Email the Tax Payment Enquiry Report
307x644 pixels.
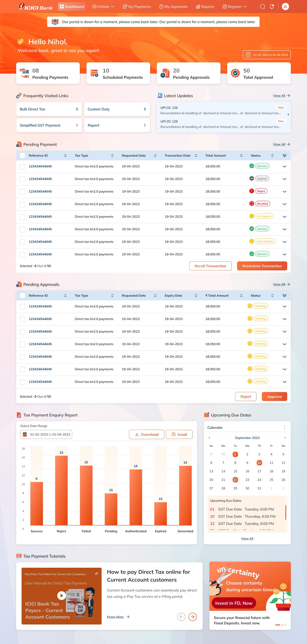(x=179, y=434)
